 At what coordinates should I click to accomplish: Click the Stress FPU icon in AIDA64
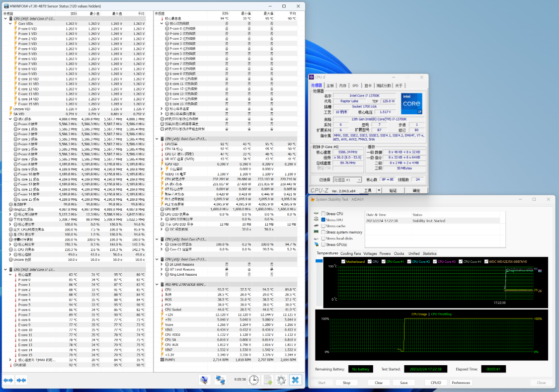(316, 220)
